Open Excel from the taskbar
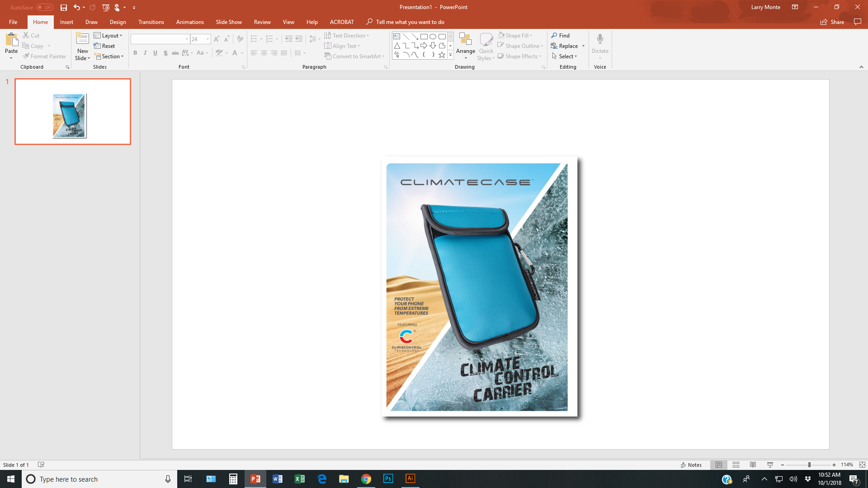Image resolution: width=868 pixels, height=488 pixels. (x=300, y=479)
